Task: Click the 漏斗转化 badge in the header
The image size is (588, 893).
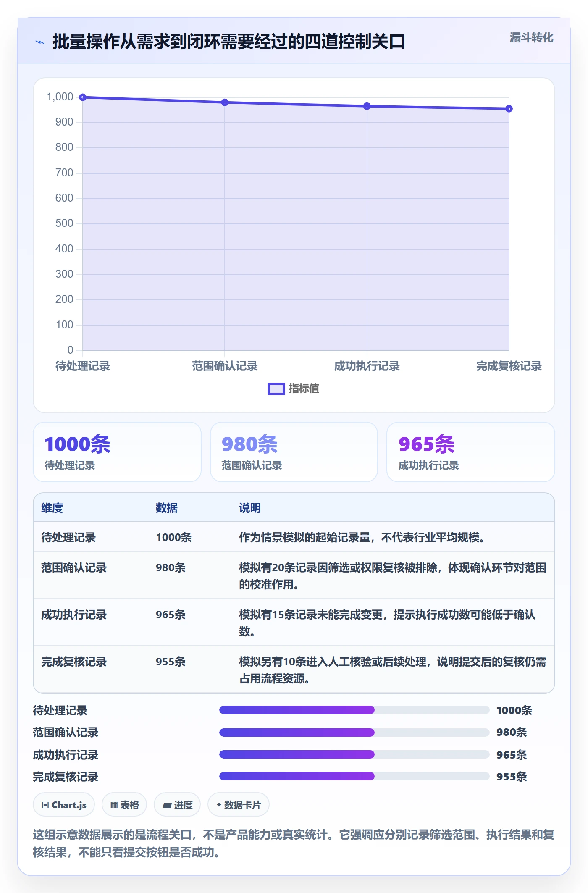Action: tap(531, 38)
